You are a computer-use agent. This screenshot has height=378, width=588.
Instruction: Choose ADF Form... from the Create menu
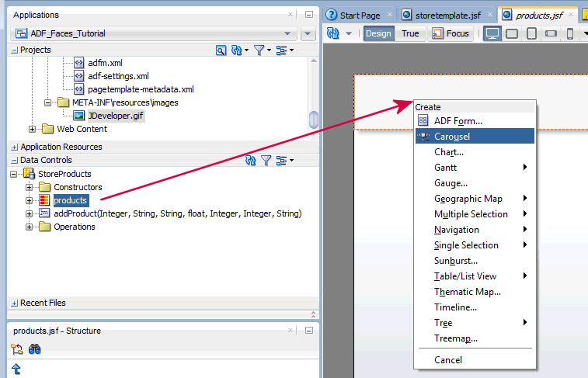(475, 120)
